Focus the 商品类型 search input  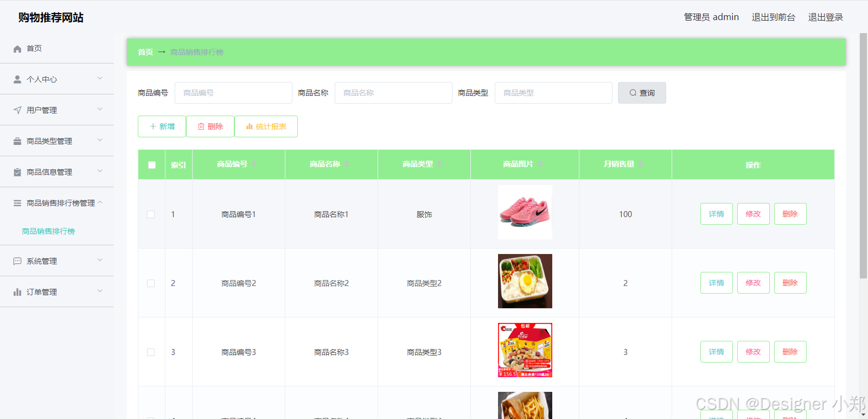click(553, 93)
